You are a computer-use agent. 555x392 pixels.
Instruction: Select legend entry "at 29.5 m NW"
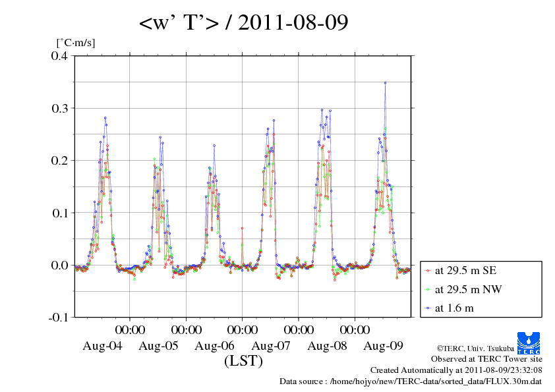pos(468,289)
